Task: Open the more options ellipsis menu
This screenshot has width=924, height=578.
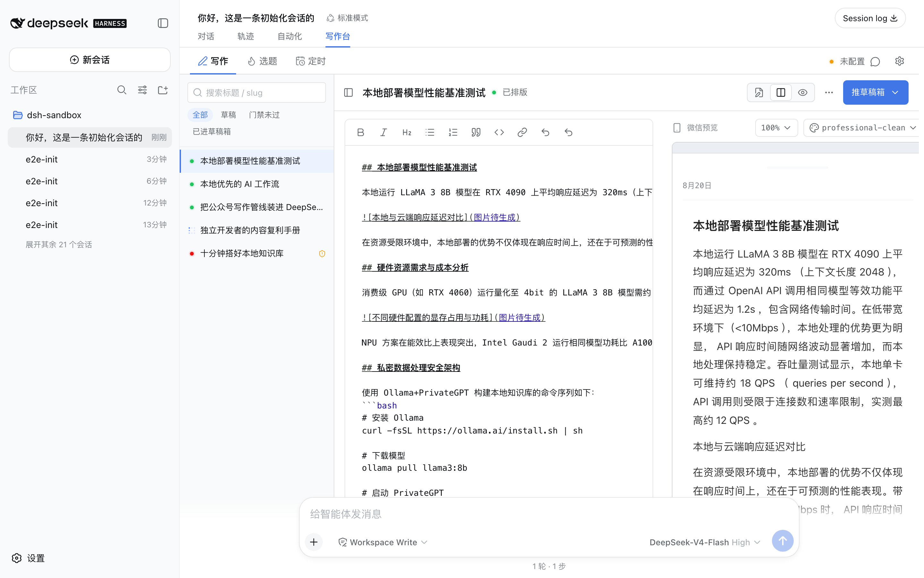Action: point(828,92)
